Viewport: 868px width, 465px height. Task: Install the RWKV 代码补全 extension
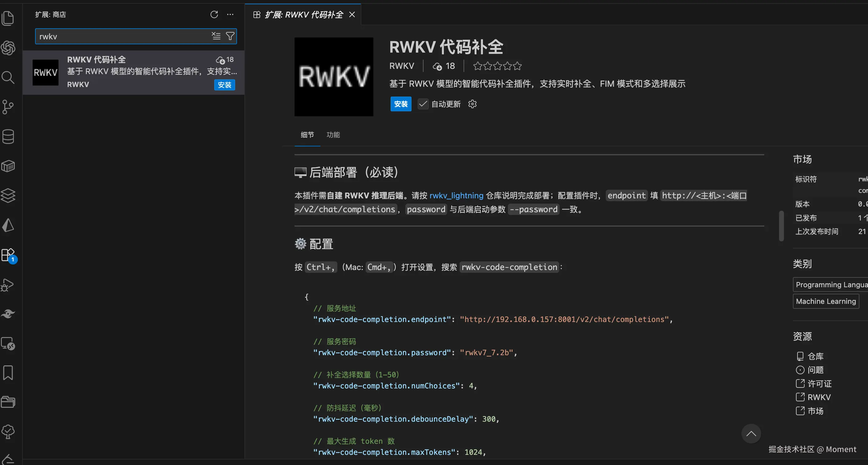coord(401,104)
